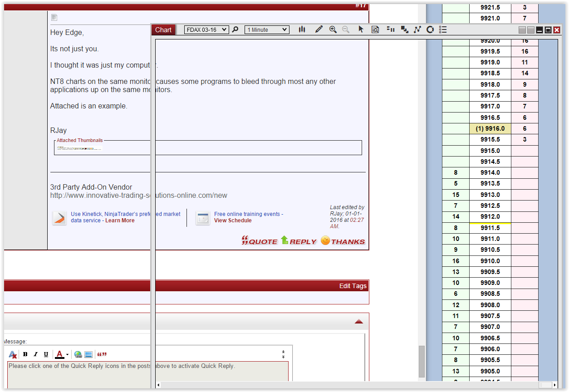Toggle underline in message editor
The image size is (569, 392).
pos(46,354)
